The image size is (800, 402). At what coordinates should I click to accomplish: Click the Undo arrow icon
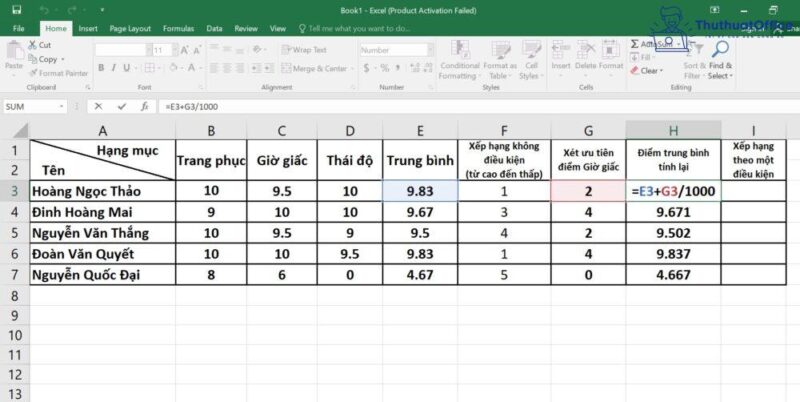[44, 10]
